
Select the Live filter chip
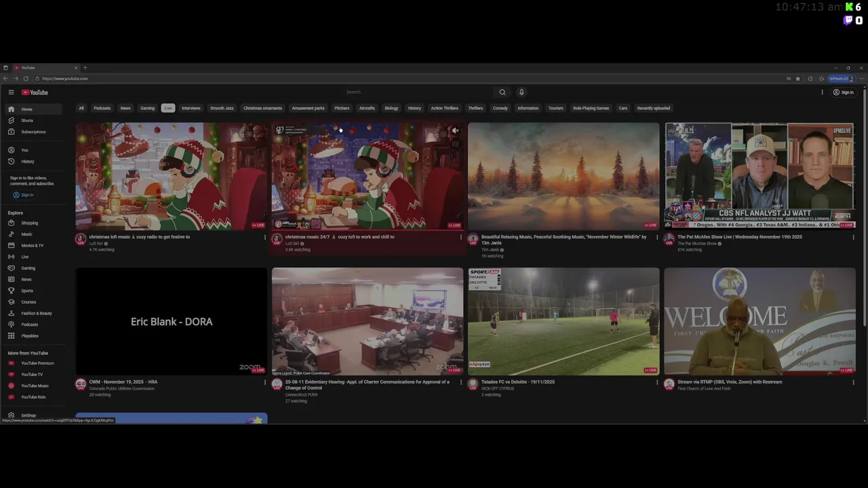[x=168, y=108]
